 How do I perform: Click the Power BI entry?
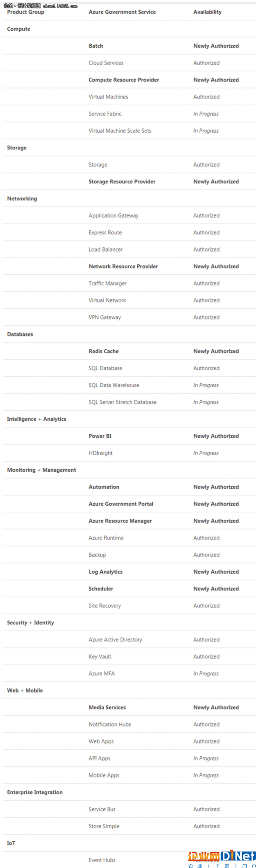click(100, 436)
